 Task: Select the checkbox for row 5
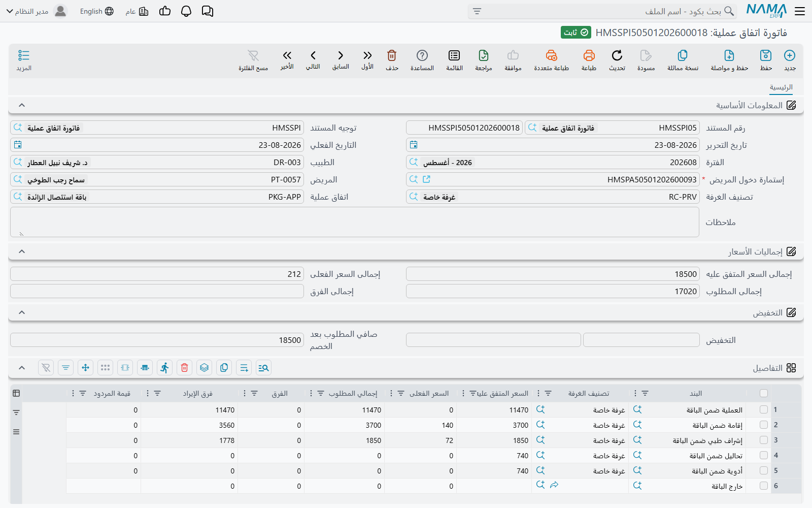(x=764, y=470)
